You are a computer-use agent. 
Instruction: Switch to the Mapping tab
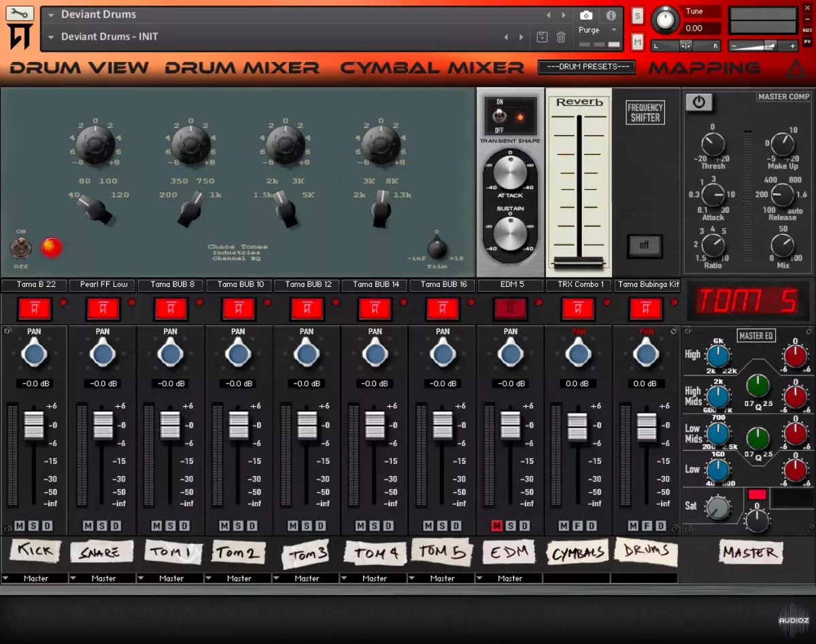[x=704, y=68]
